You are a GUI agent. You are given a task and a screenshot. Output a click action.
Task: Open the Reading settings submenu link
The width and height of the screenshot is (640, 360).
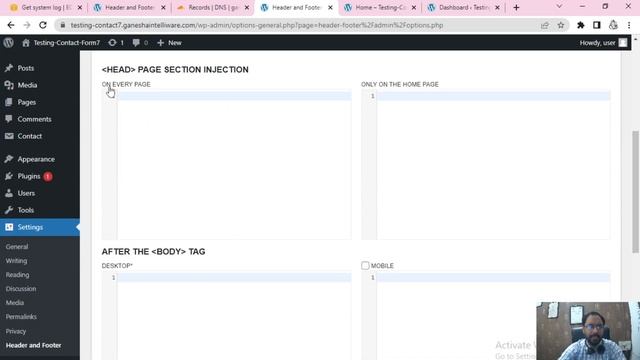click(17, 275)
